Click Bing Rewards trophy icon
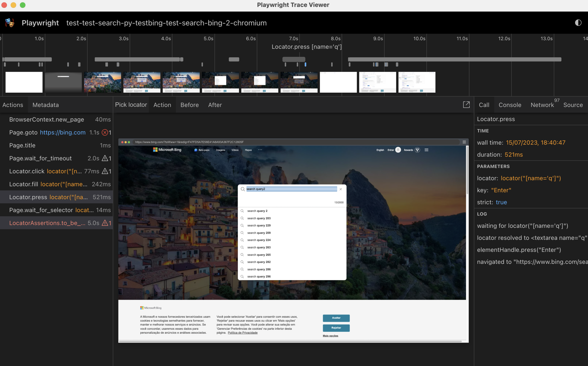Viewport: 588px width, 366px height. click(417, 150)
